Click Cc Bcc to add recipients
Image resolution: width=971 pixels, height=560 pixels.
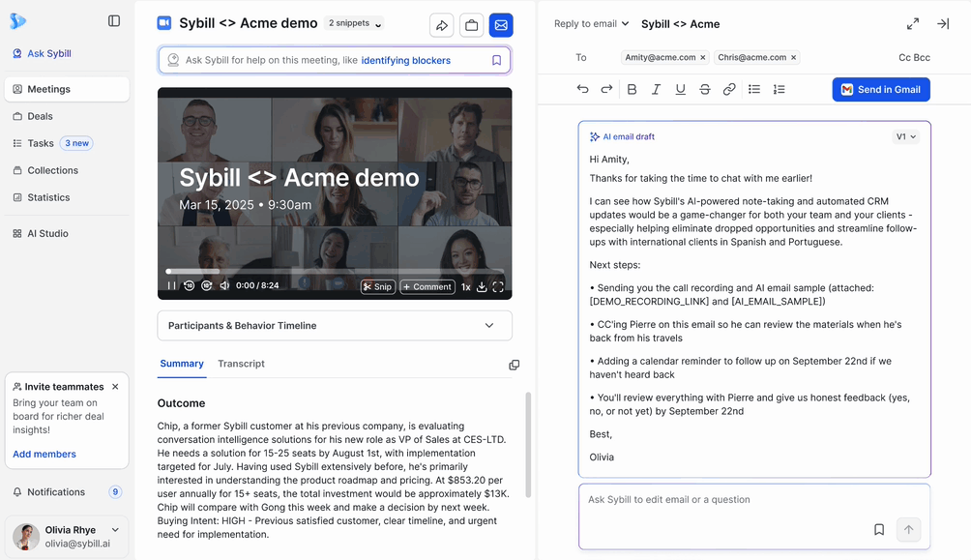tap(914, 58)
